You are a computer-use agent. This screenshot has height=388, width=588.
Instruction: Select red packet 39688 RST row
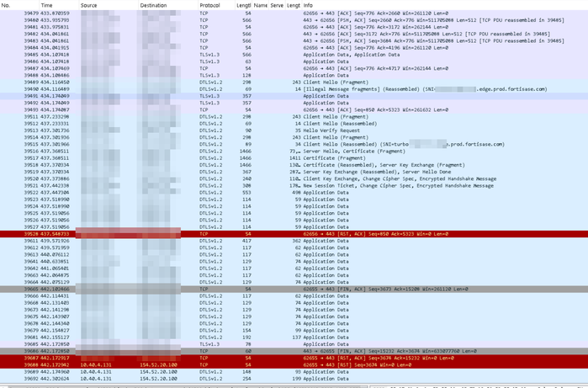294,365
